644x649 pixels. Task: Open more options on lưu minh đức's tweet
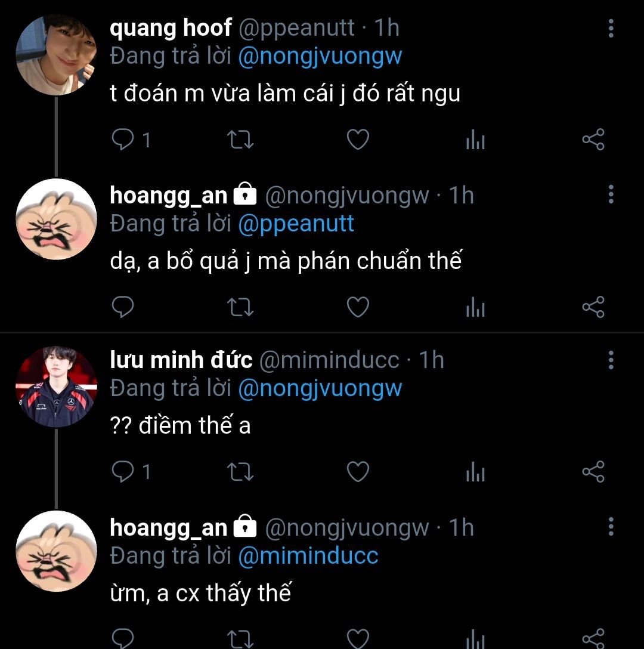click(611, 360)
